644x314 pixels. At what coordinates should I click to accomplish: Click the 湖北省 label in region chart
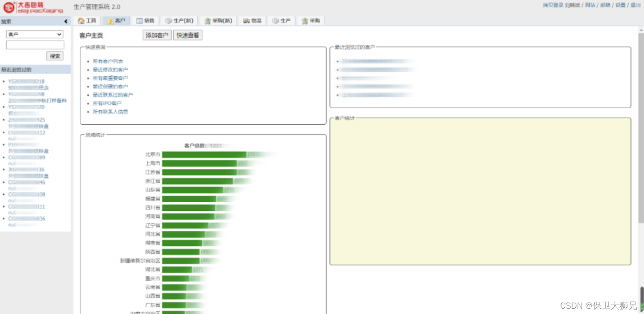(152, 270)
